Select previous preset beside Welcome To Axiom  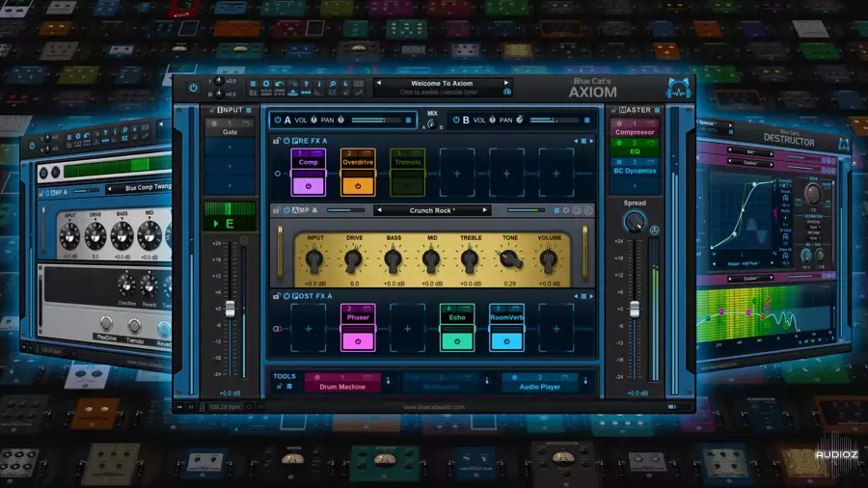point(379,83)
